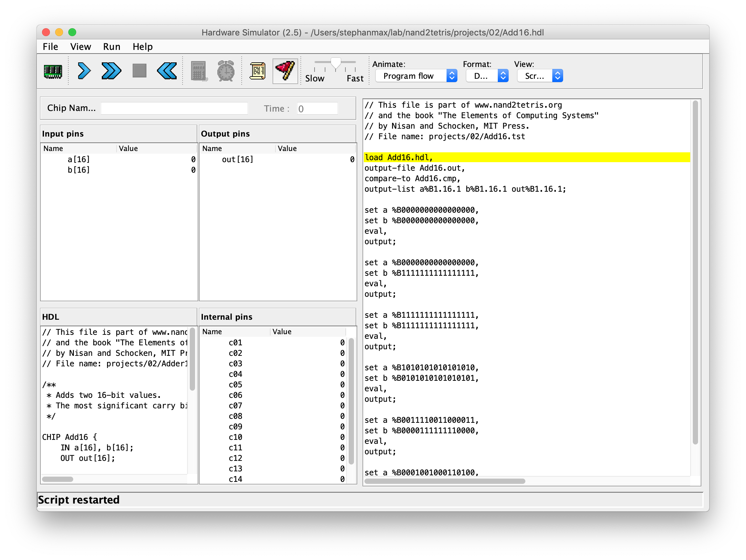This screenshot has width=746, height=560.
Task: Click the Reset rewind button
Action: [x=166, y=71]
